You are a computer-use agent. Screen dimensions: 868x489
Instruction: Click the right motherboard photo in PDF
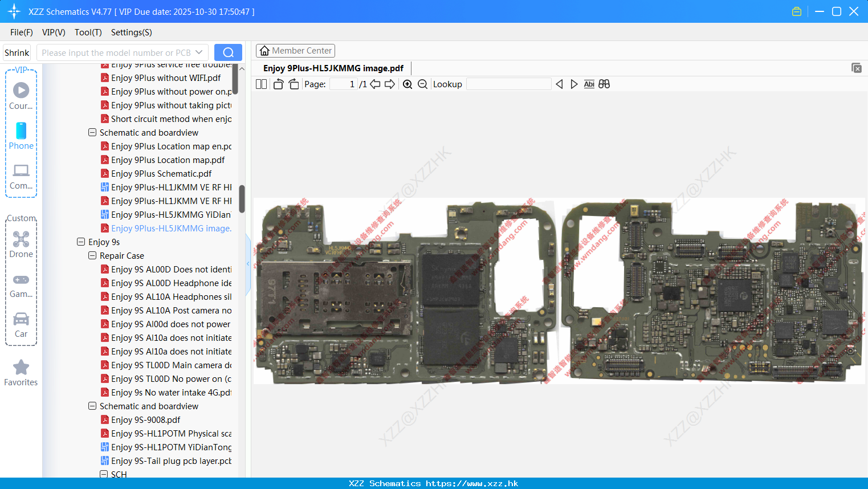(x=712, y=291)
